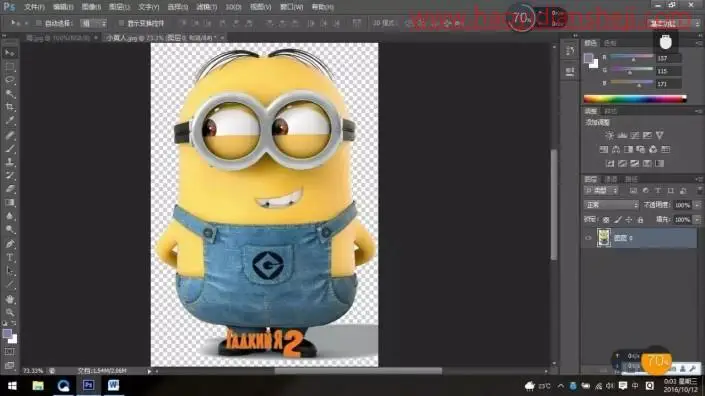Add a Curves adjustment

coord(635,135)
